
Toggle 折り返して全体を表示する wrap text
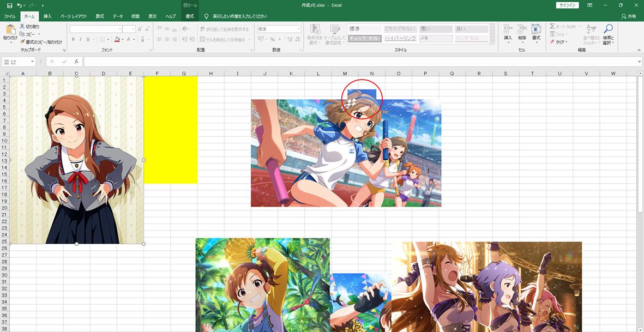coord(224,29)
